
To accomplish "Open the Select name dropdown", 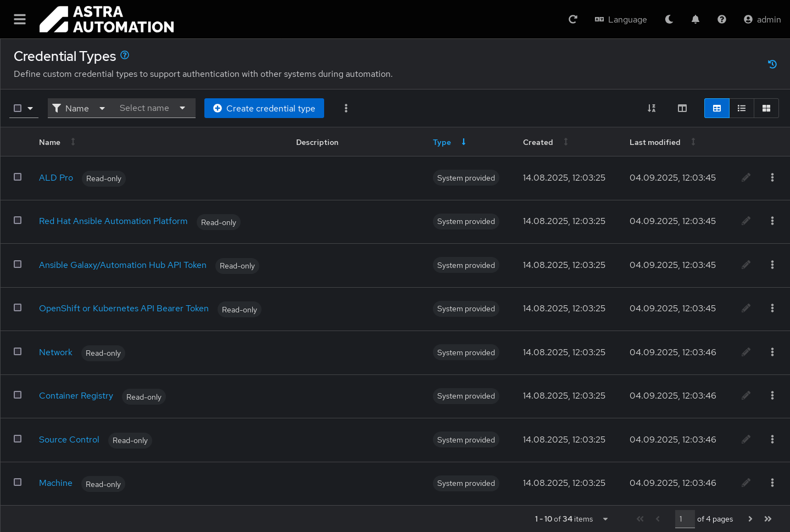I will 152,108.
